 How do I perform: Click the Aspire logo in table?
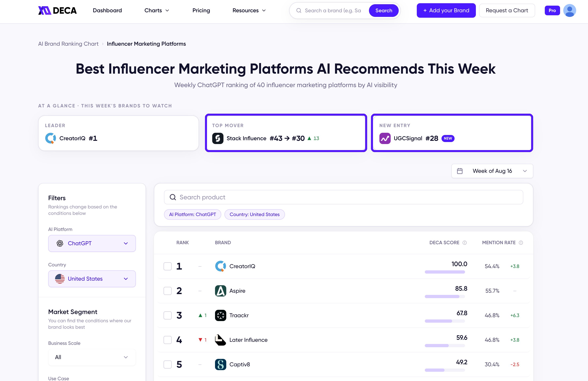pos(220,291)
